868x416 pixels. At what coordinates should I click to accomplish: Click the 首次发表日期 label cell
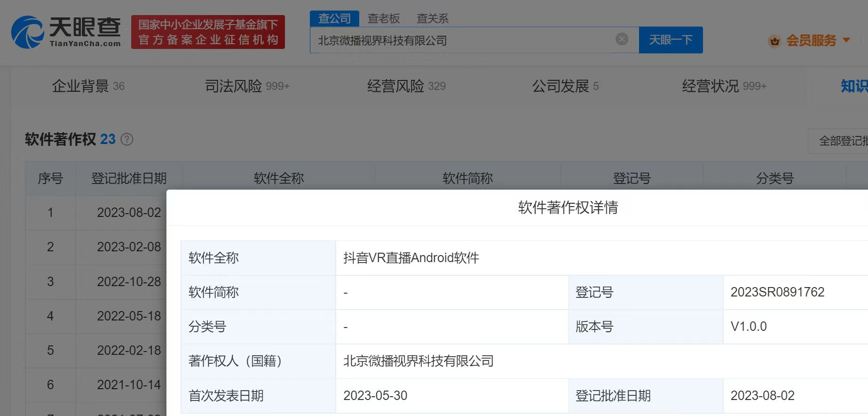[x=258, y=396]
